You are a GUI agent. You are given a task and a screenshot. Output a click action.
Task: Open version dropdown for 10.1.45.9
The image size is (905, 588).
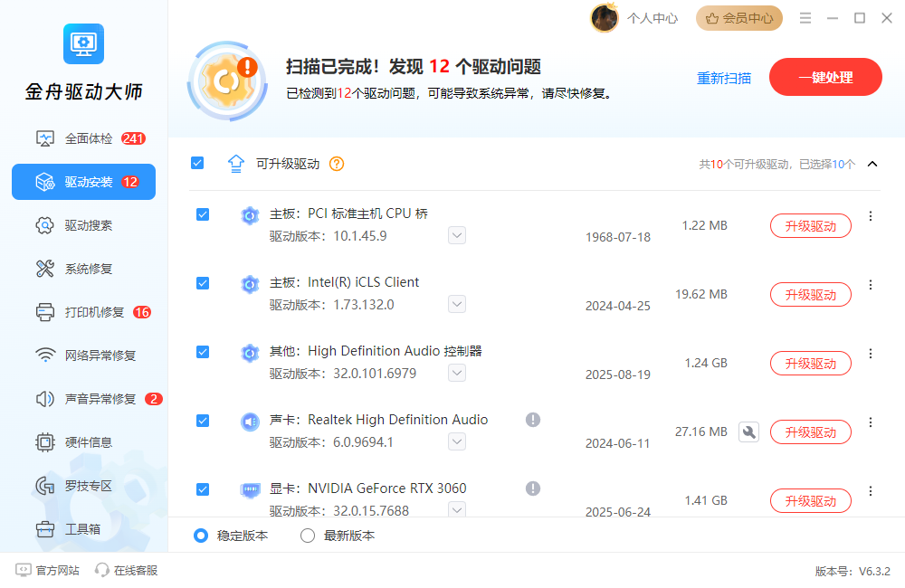click(x=457, y=235)
